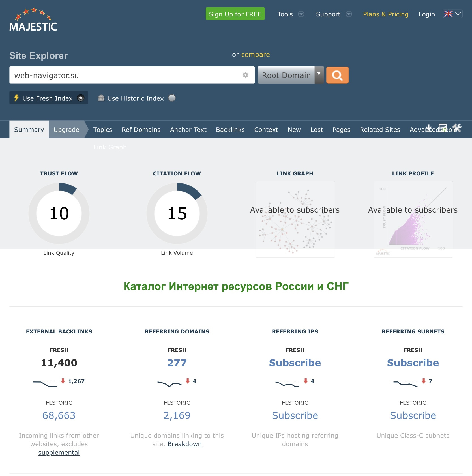Expand the Support menu arrow

tap(349, 14)
